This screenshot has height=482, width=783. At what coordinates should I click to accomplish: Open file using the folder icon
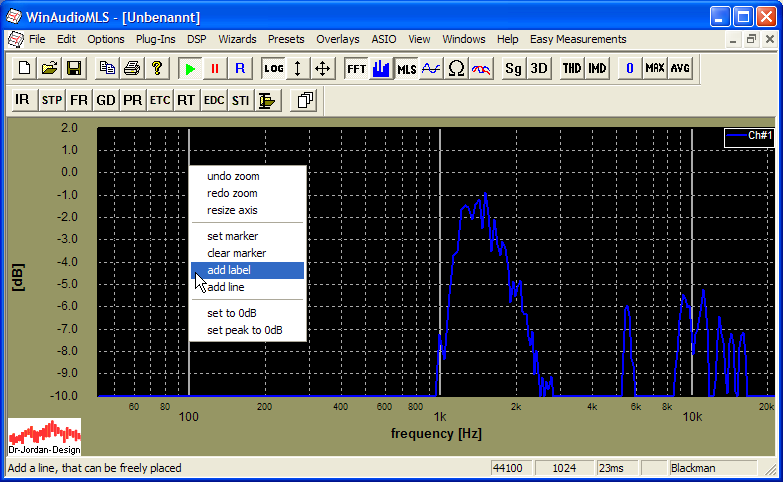pos(49,68)
